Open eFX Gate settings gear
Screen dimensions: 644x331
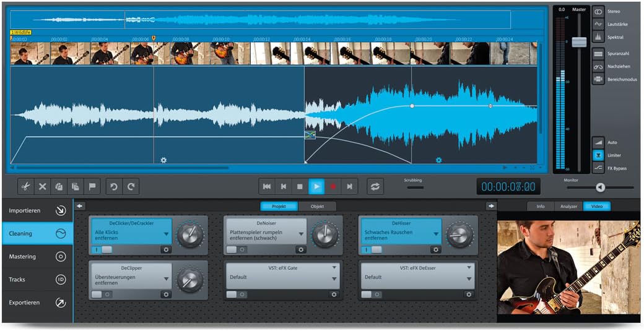[x=334, y=294]
